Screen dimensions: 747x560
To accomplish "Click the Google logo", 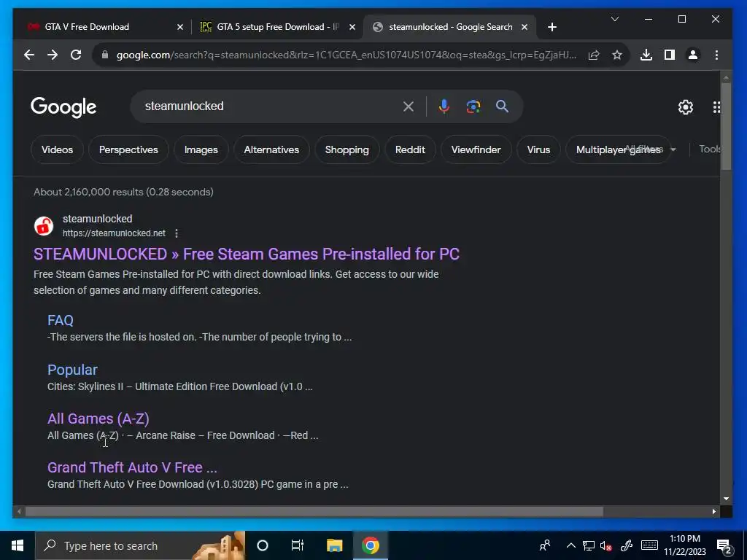I will coord(63,107).
